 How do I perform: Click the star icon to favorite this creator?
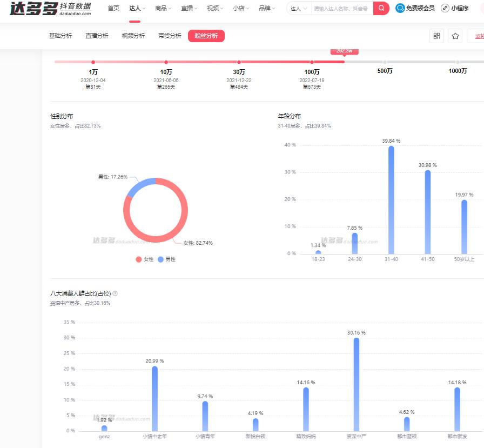click(455, 36)
